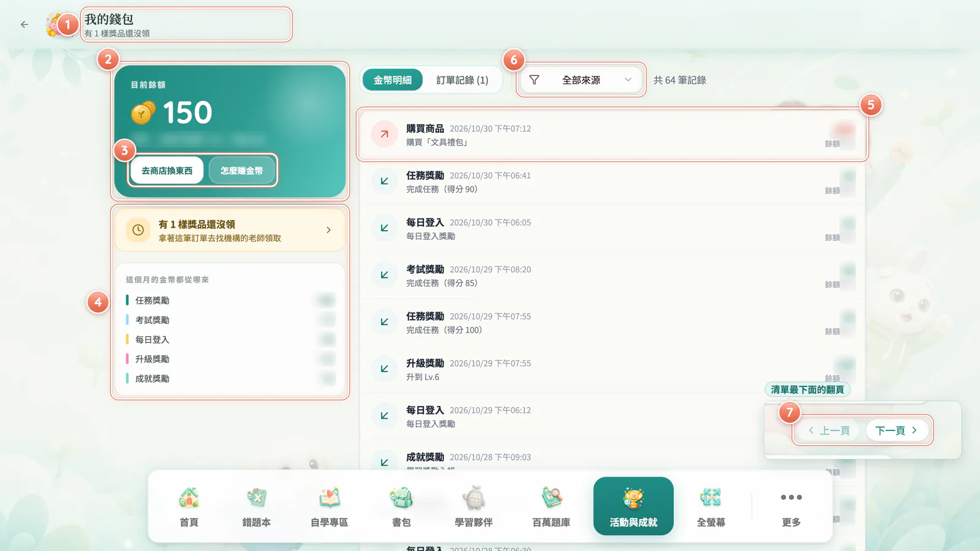Click the clock icon on the unclaimed prize card
The height and width of the screenshot is (551, 980).
138,230
